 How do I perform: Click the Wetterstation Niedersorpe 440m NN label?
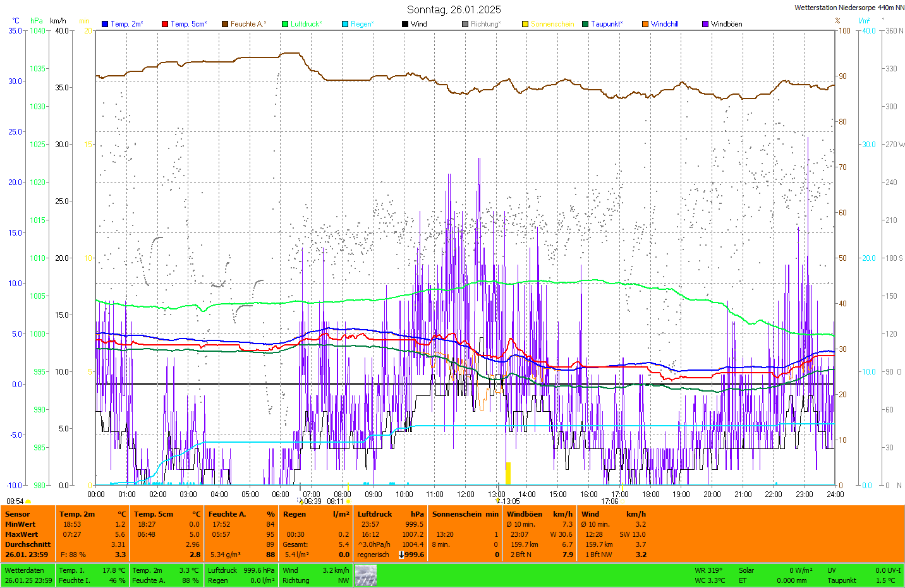[849, 8]
